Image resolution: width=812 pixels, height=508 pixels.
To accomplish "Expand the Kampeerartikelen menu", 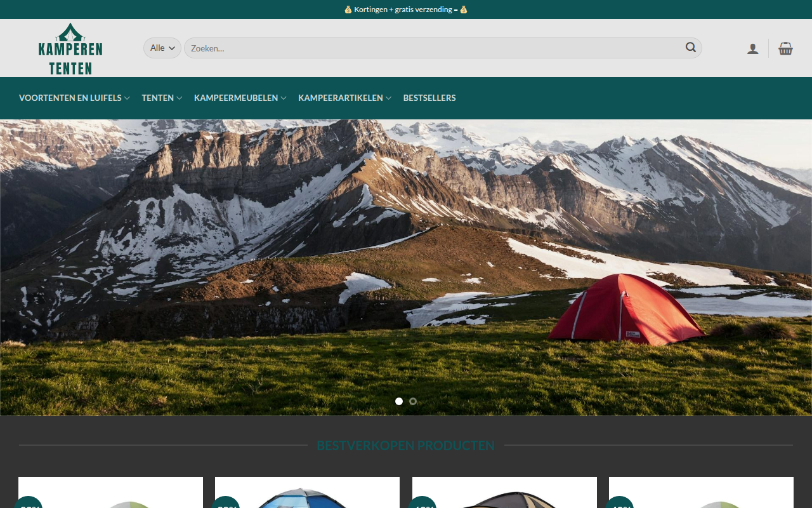I will click(345, 98).
